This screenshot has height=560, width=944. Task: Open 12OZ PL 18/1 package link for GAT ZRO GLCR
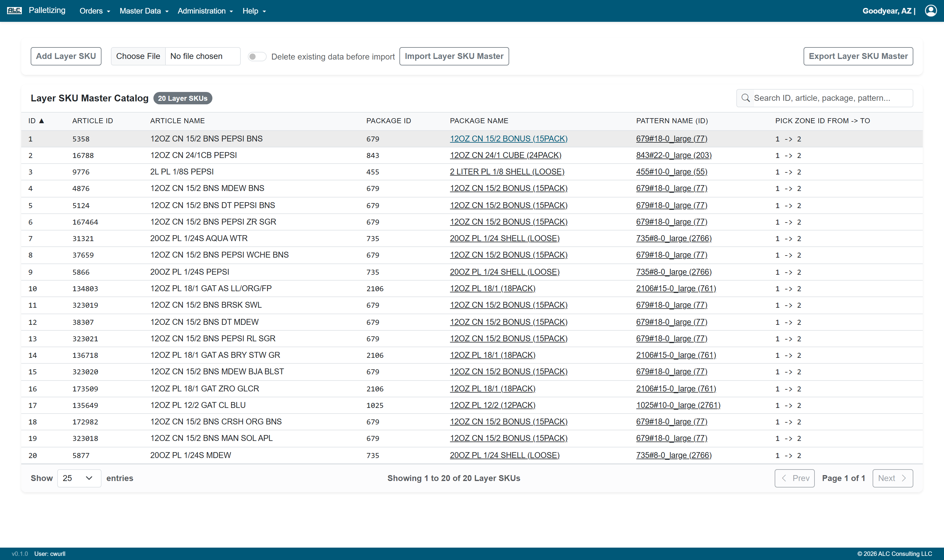492,388
